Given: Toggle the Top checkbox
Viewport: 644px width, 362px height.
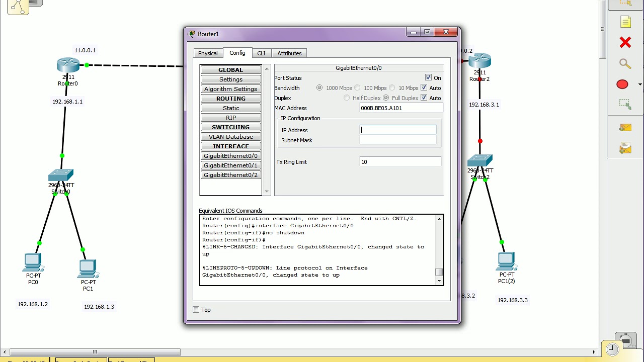Looking at the screenshot, I should pyautogui.click(x=196, y=310).
